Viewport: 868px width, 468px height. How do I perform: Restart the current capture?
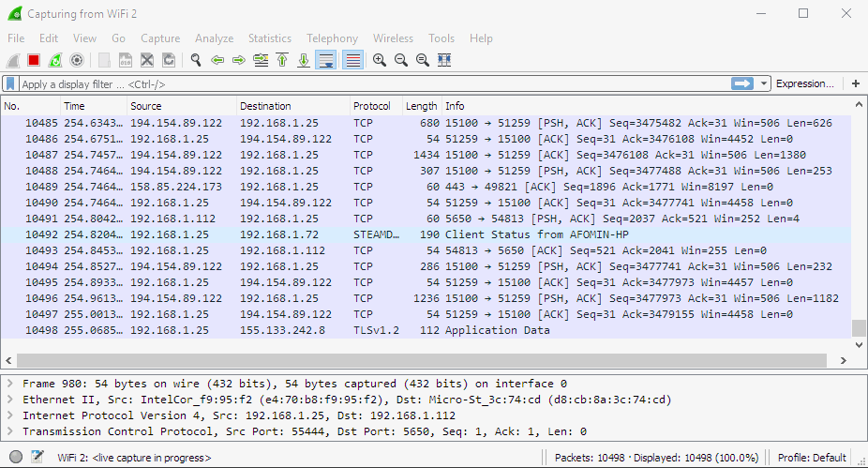(x=55, y=60)
